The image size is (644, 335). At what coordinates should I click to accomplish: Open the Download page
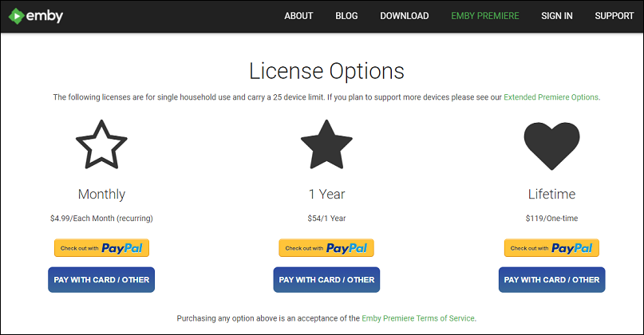[x=404, y=16]
